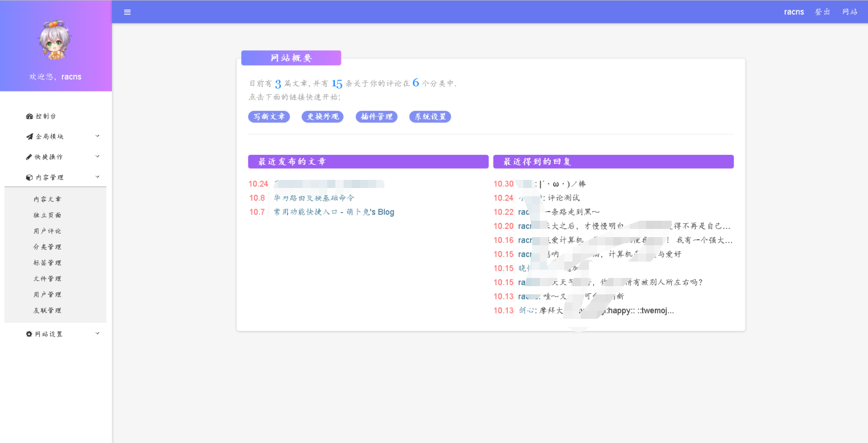The width and height of the screenshot is (868, 443).
Task: Click the dashboard icon beside 控制台
Action: (29, 116)
